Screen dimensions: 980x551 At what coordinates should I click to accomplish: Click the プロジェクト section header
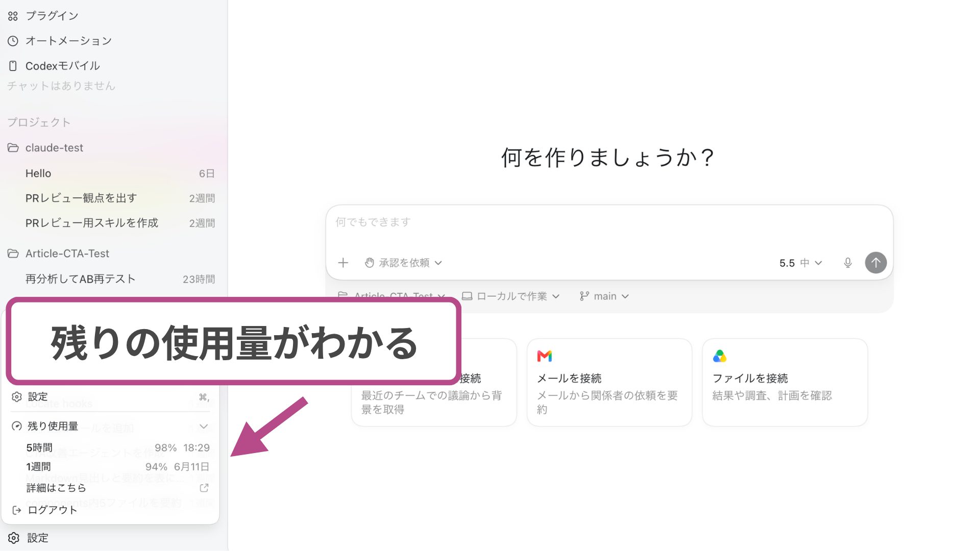(x=39, y=122)
